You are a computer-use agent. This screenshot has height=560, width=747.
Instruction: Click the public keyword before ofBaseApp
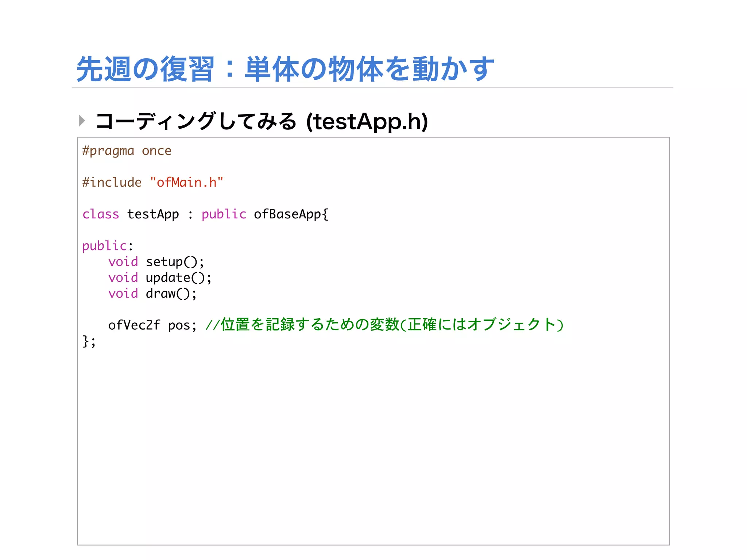point(224,214)
